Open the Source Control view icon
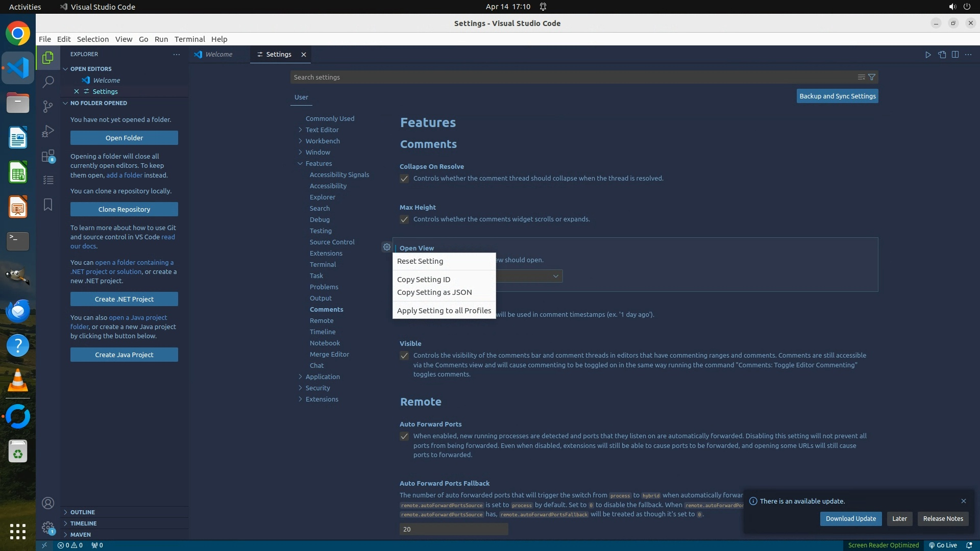Viewport: 980px width, 551px height. tap(48, 106)
